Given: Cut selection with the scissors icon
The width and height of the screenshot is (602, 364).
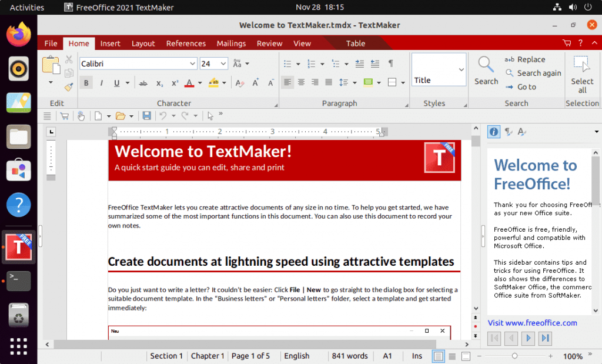Looking at the screenshot, I should [x=69, y=59].
